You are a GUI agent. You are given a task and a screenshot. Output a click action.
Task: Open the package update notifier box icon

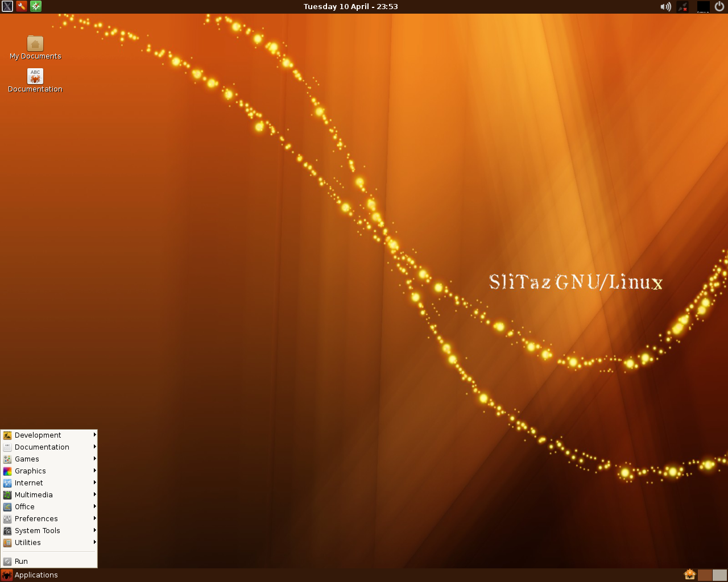[690, 575]
